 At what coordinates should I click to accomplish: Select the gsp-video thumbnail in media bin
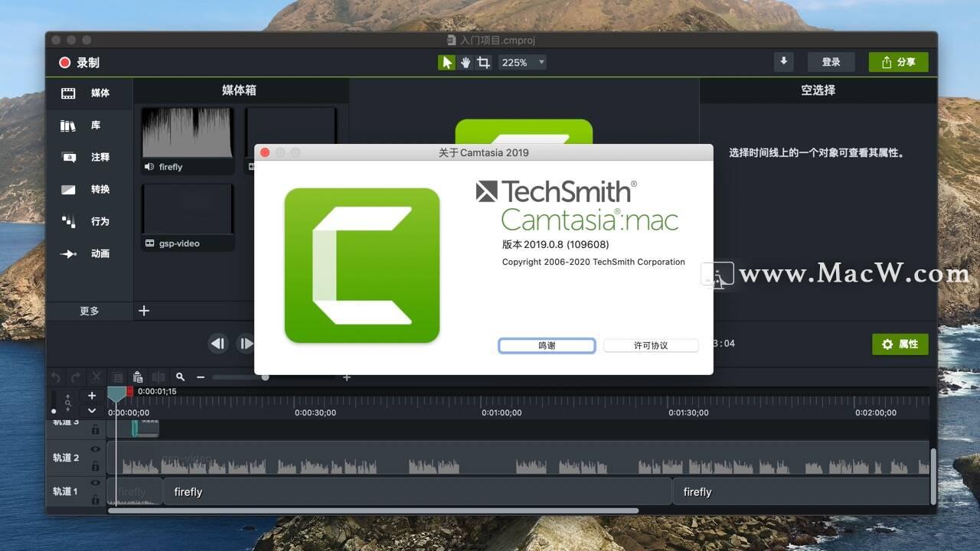[188, 217]
